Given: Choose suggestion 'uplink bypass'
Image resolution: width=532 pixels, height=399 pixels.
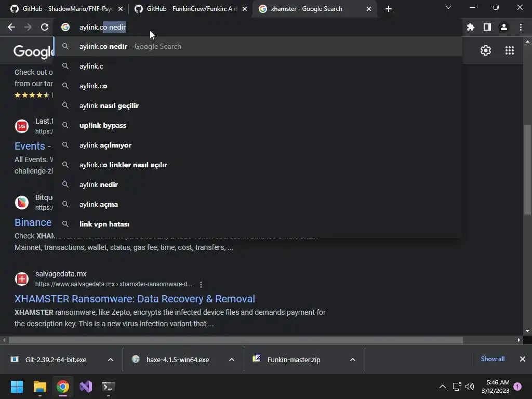Looking at the screenshot, I should pyautogui.click(x=259, y=125).
